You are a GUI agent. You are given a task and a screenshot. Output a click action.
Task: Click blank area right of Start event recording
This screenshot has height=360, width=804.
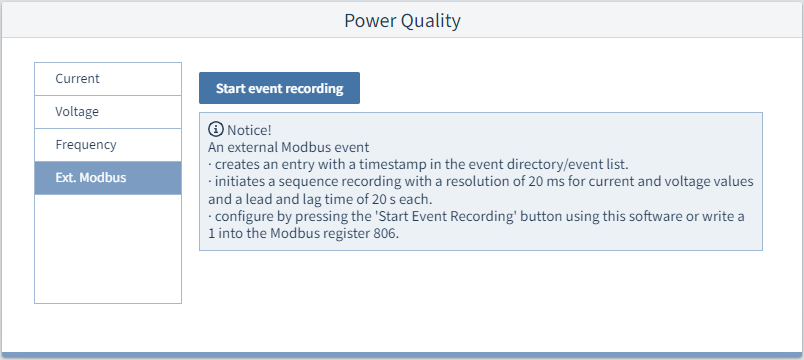[561, 88]
